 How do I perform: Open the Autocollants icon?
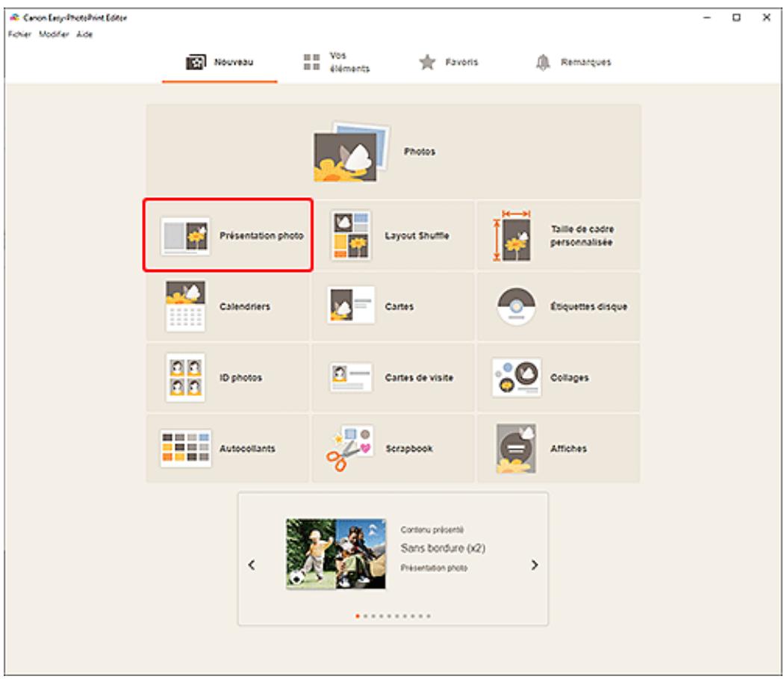[x=185, y=448]
